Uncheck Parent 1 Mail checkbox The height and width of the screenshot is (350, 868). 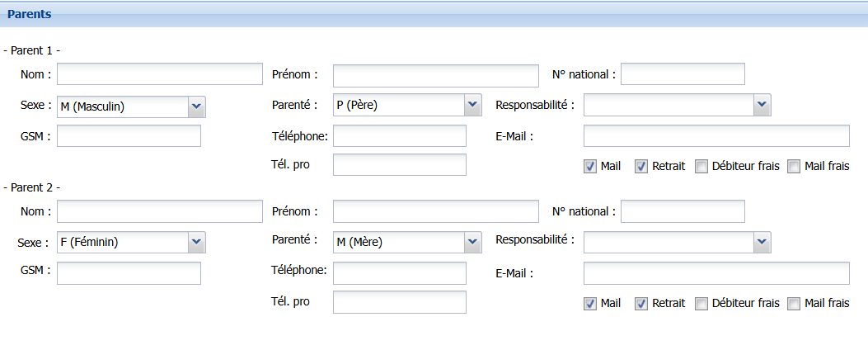[590, 167]
